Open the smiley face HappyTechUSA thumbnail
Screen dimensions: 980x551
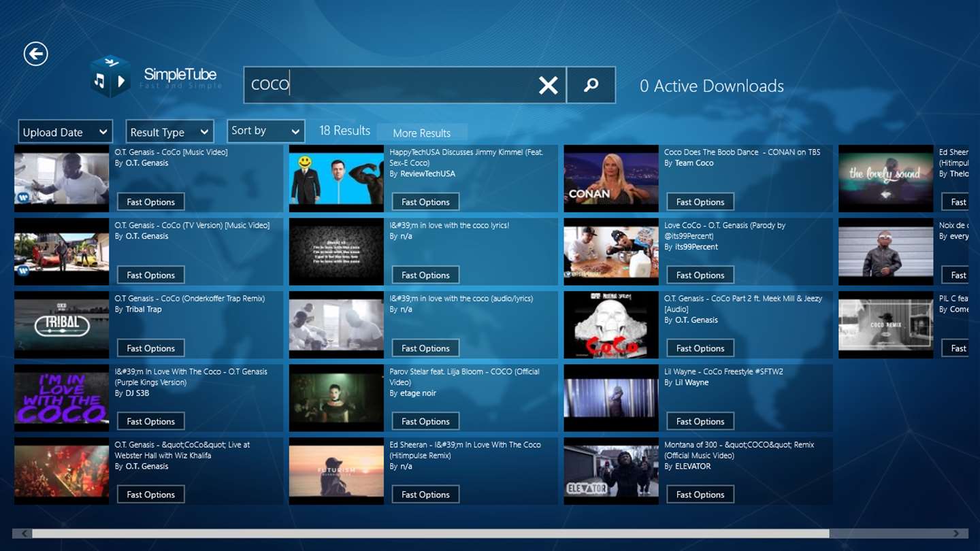[x=336, y=178]
